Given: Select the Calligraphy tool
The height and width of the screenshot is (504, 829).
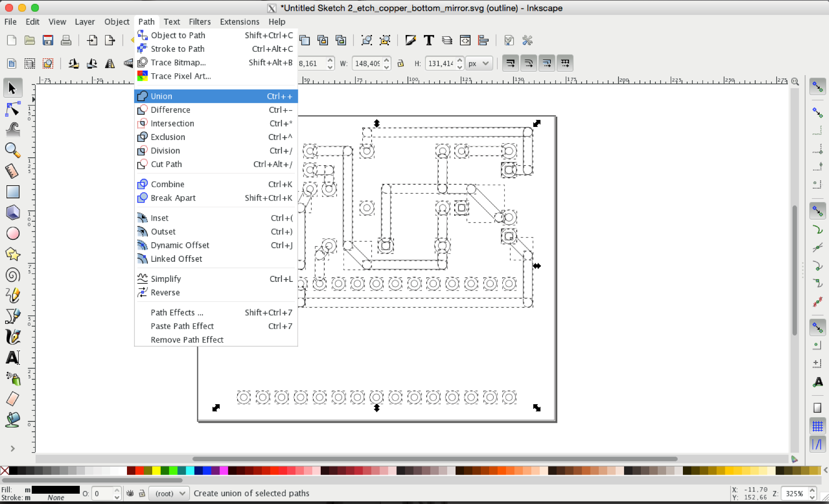Looking at the screenshot, I should 13,337.
